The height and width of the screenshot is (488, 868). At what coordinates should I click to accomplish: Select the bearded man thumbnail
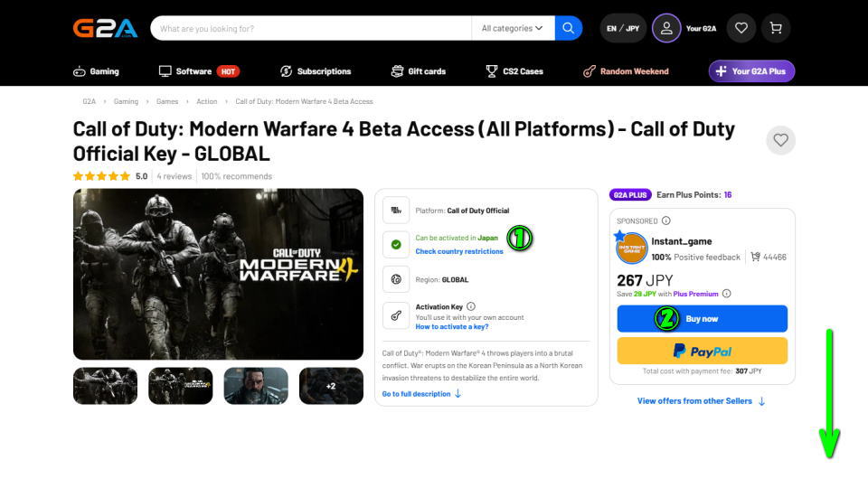[x=256, y=386]
